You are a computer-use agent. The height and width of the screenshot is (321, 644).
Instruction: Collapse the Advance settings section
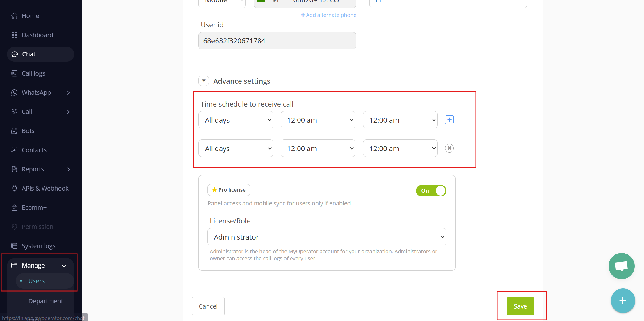pyautogui.click(x=204, y=81)
